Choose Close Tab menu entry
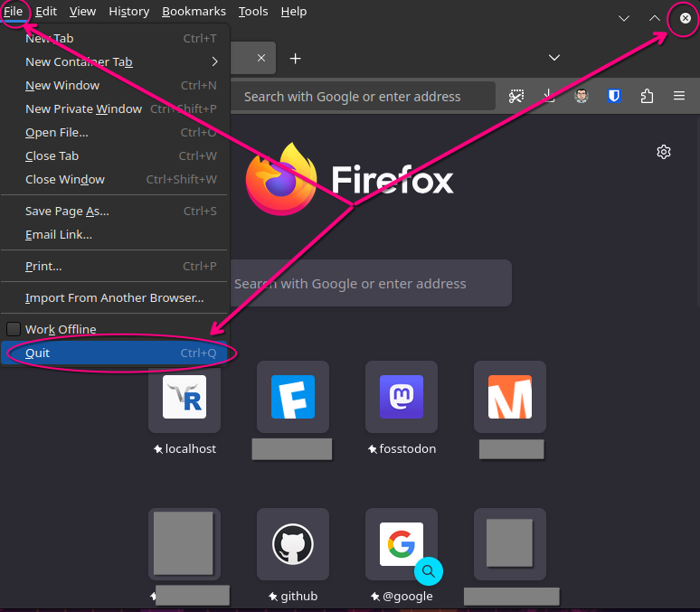 click(x=115, y=155)
